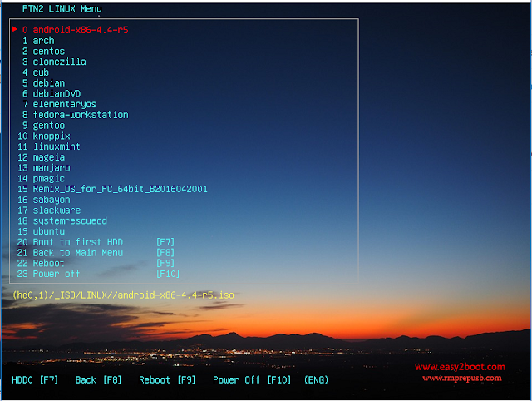Image resolution: width=532 pixels, height=401 pixels.
Task: Click Back [F8] in bottom bar
Action: click(x=98, y=379)
